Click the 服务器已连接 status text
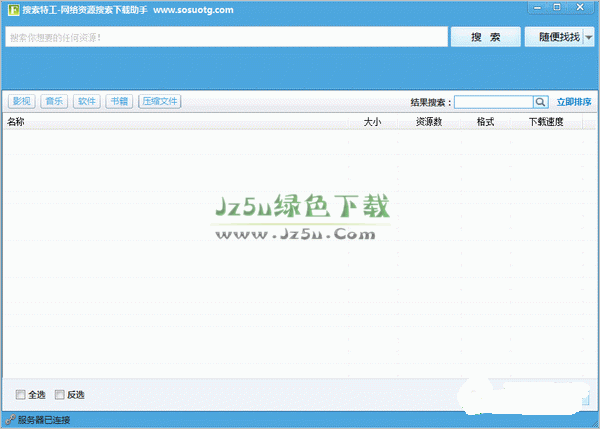The height and width of the screenshot is (429, 600). pos(44,420)
